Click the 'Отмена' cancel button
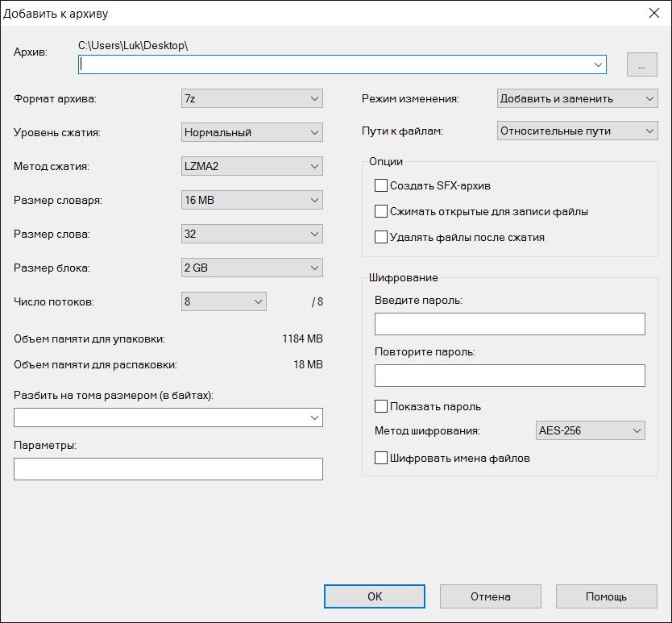 (490, 596)
